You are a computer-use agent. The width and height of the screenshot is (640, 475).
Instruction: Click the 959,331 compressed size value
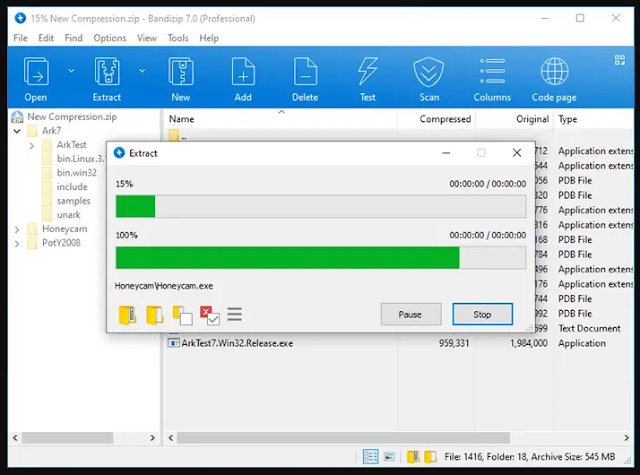(454, 343)
